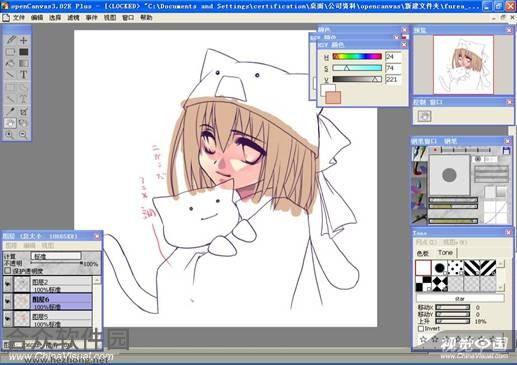Viewport: 517px width, 365px height.
Task: Open the fourth menu in the menu bar
Action: [x=73, y=18]
